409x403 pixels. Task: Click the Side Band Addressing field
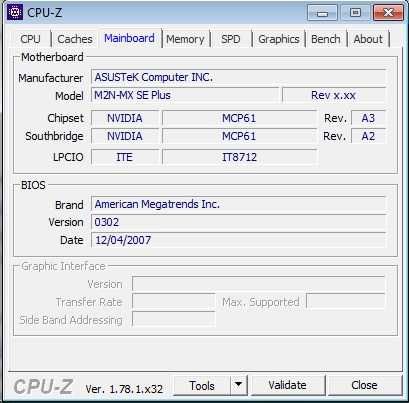pyautogui.click(x=174, y=319)
